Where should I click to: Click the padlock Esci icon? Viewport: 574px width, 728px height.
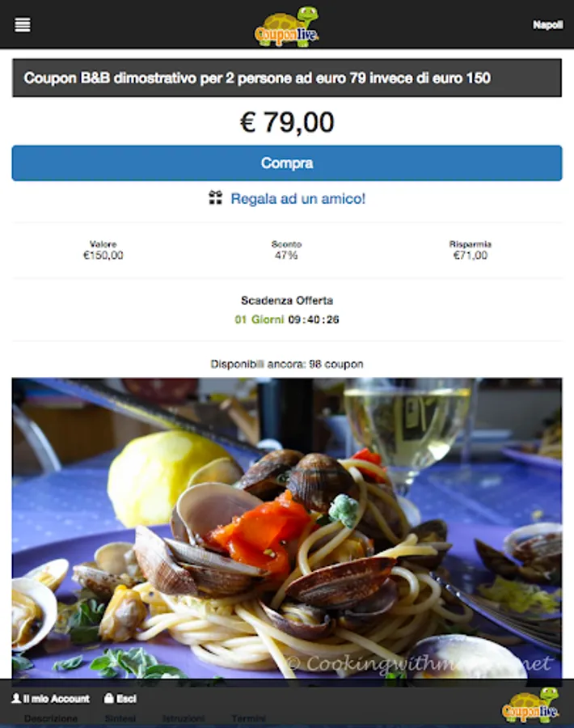point(108,698)
